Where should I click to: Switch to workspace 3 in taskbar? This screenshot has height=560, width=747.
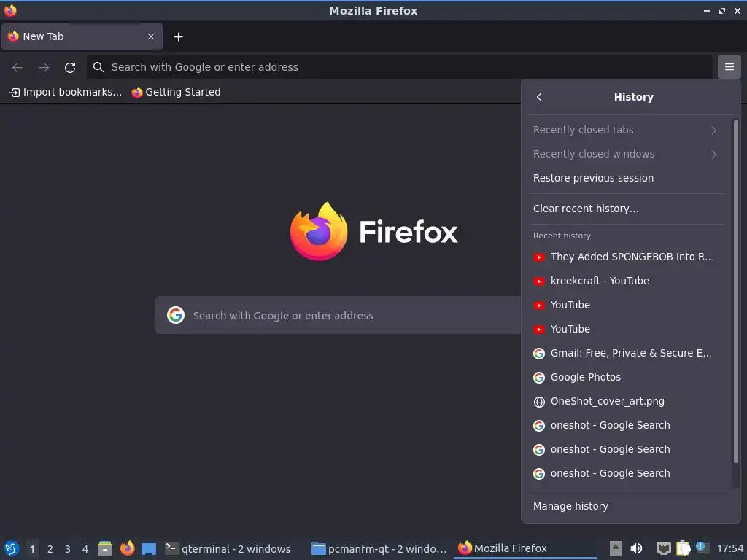coord(68,549)
